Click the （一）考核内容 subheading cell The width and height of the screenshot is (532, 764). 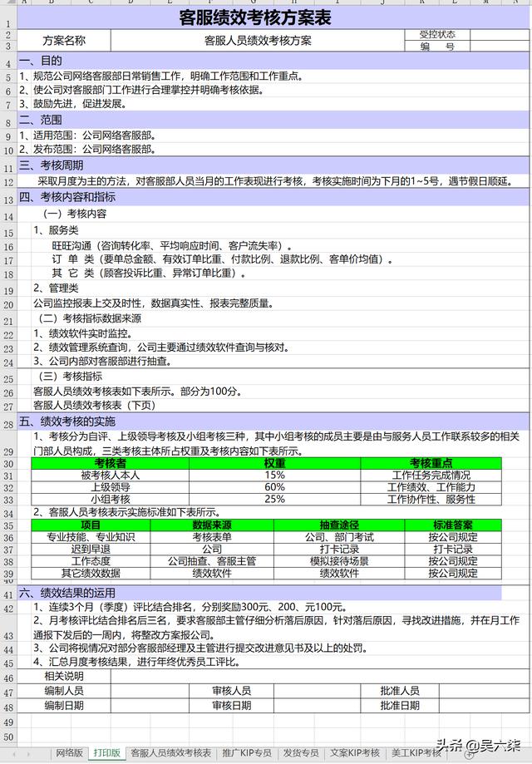[75, 214]
